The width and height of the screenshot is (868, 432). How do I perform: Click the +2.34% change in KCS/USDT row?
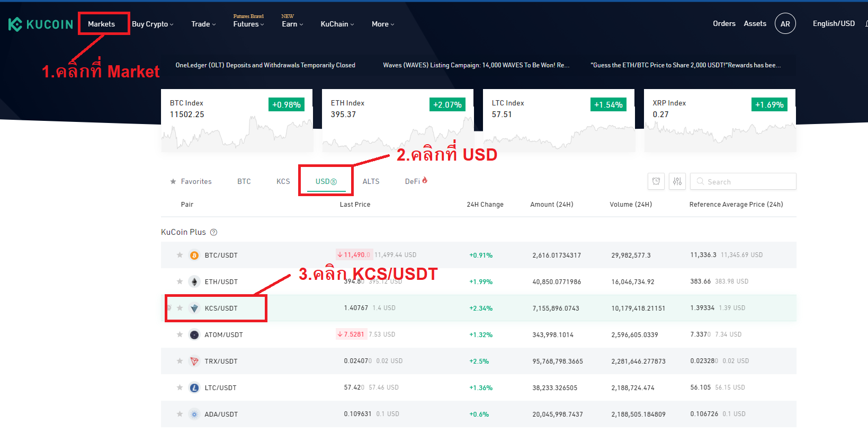point(481,308)
